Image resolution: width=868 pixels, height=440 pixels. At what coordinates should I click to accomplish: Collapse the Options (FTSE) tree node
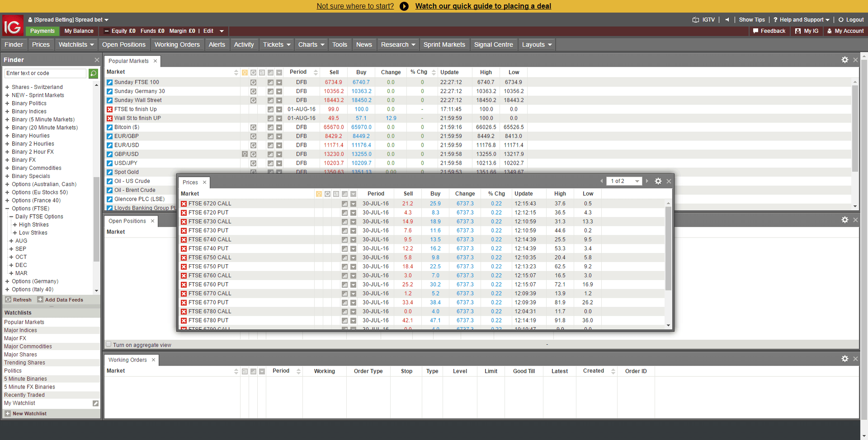(x=7, y=209)
